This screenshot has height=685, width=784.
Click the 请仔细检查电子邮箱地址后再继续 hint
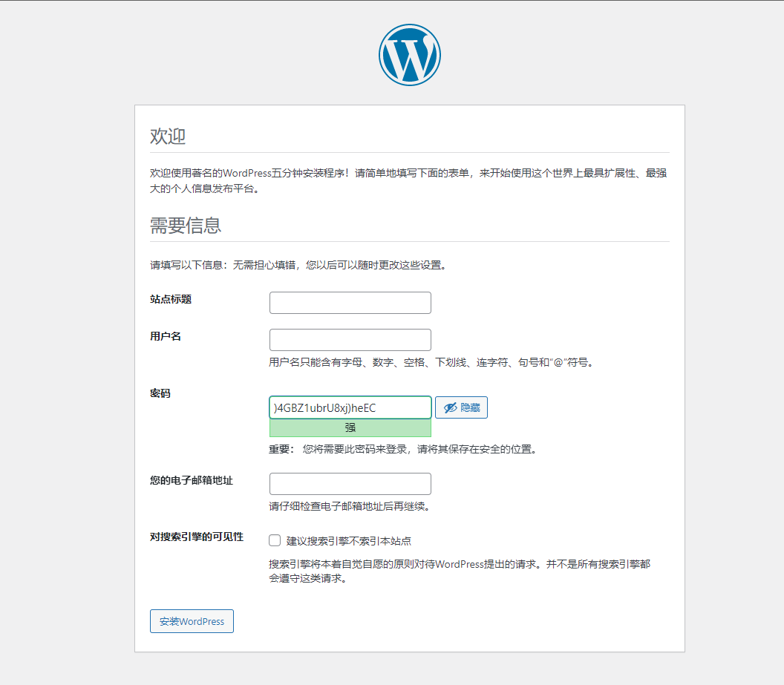pyautogui.click(x=350, y=506)
